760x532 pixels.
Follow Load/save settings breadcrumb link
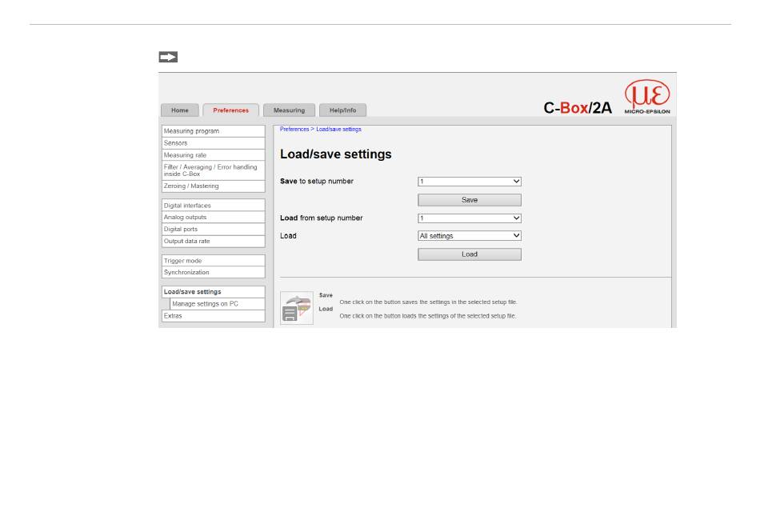(339, 130)
